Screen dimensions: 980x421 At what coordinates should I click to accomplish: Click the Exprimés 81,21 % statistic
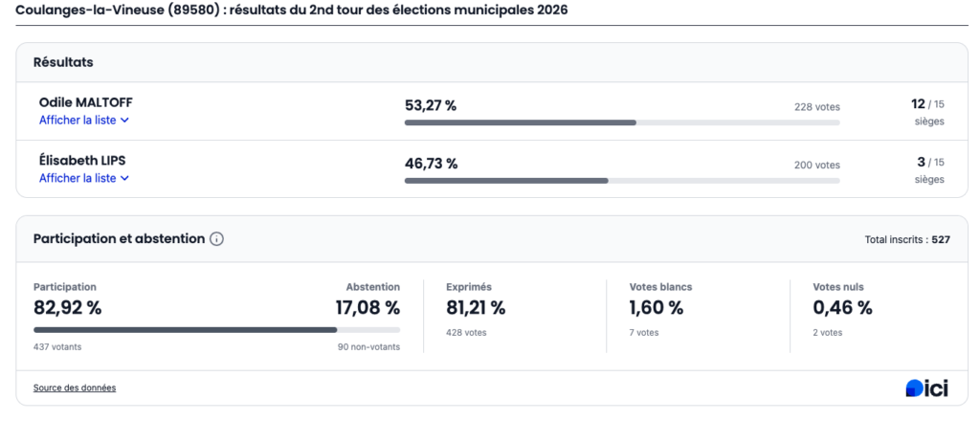point(476,307)
